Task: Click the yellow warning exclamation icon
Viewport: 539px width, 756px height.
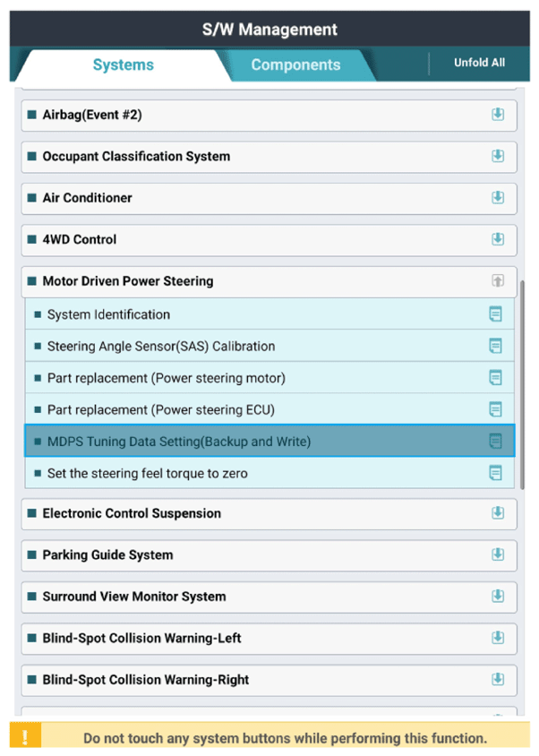Action: tap(25, 736)
